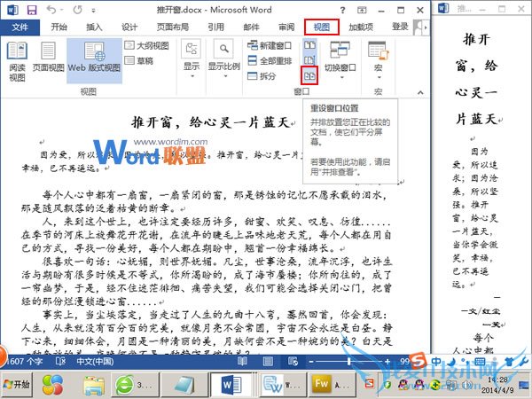Click the colorful browser icon in taskbar
This screenshot has height=399, width=532.
pyautogui.click(x=52, y=385)
